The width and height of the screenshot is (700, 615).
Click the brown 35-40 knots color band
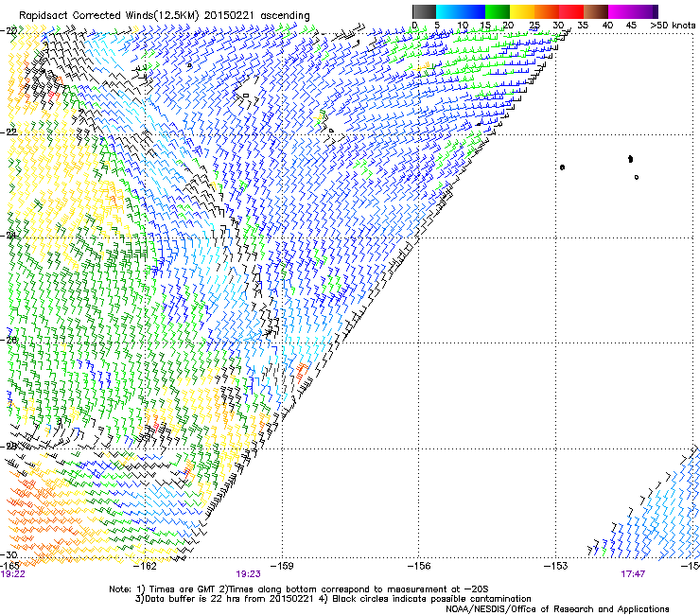click(x=596, y=11)
